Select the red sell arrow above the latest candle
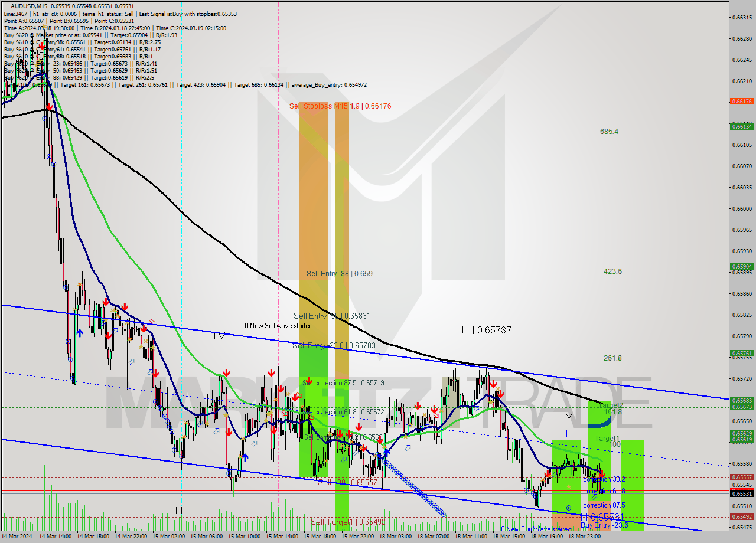Viewport: 756px width, 543px height. click(603, 475)
